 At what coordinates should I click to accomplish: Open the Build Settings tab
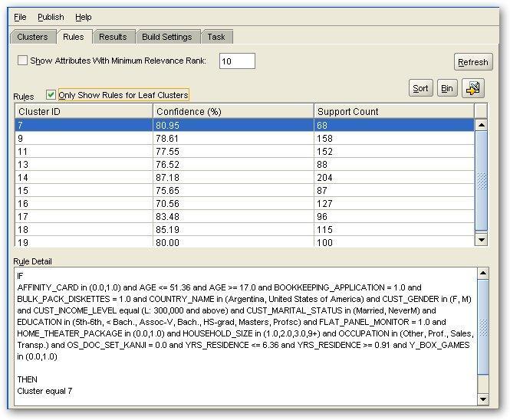(x=167, y=37)
